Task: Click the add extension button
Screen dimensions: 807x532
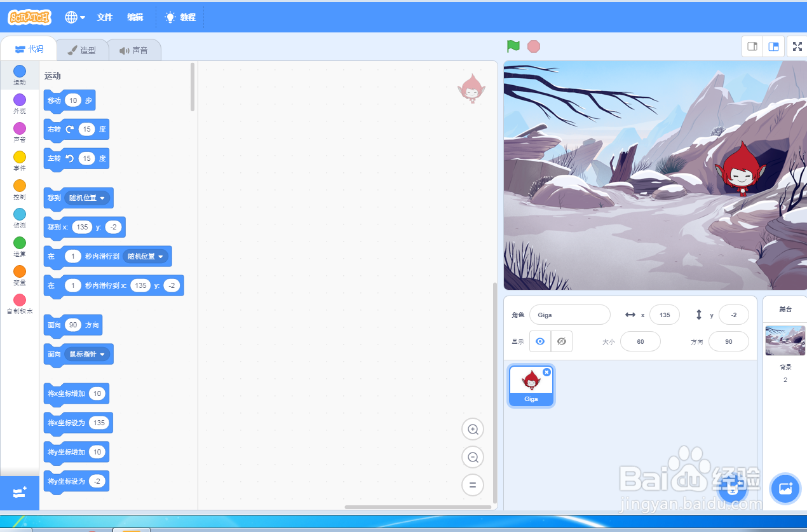Action: pos(20,493)
